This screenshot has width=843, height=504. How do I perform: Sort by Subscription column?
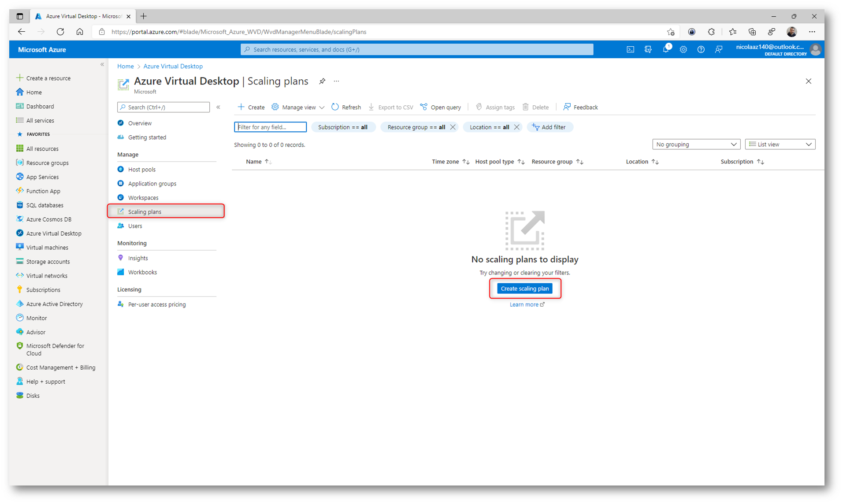742,162
